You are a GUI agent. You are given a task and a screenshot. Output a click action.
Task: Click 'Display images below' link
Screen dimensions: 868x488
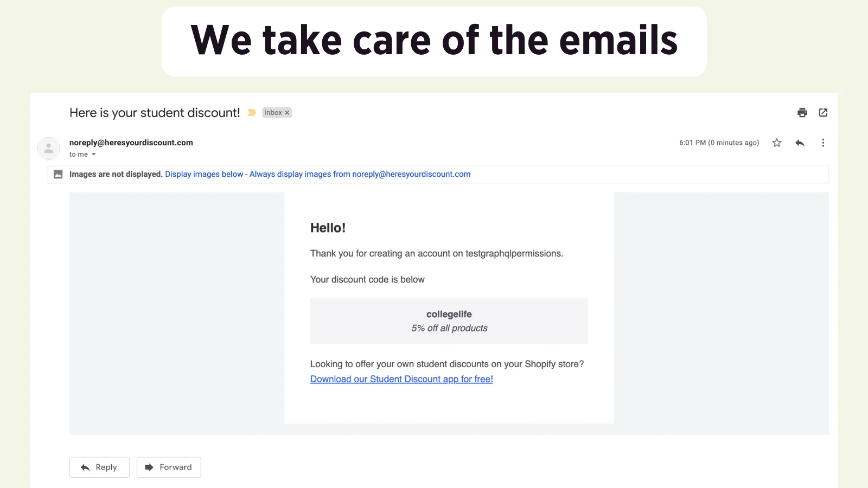tap(204, 174)
